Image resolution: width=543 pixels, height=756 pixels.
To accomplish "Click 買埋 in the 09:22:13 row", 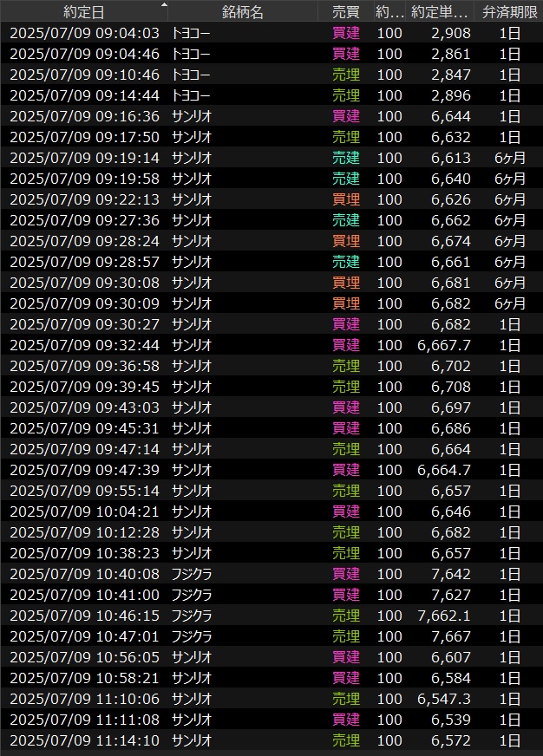I will click(x=346, y=199).
